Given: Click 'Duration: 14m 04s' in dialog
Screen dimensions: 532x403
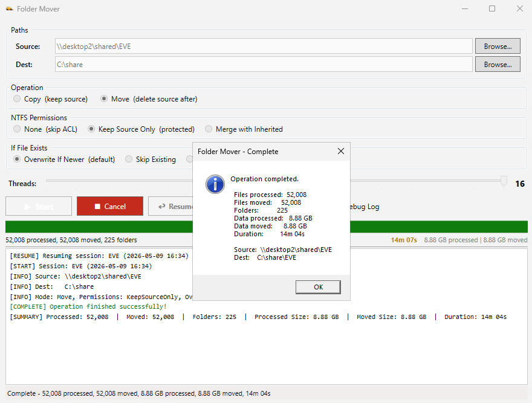Looking at the screenshot, I should (x=269, y=234).
